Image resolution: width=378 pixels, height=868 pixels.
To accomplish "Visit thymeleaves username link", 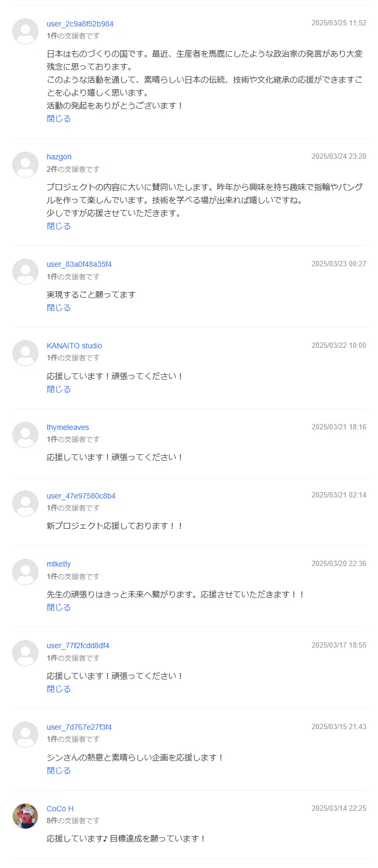I will point(67,427).
